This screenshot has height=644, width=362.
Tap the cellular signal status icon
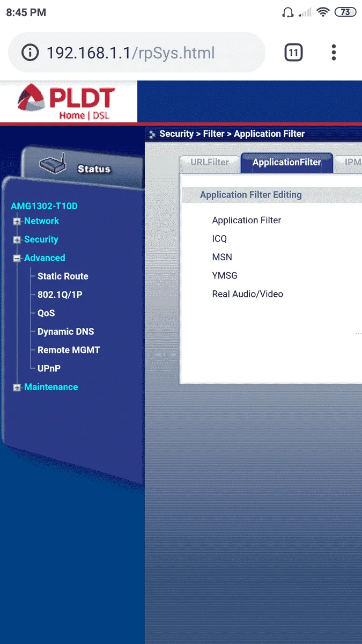pyautogui.click(x=305, y=12)
